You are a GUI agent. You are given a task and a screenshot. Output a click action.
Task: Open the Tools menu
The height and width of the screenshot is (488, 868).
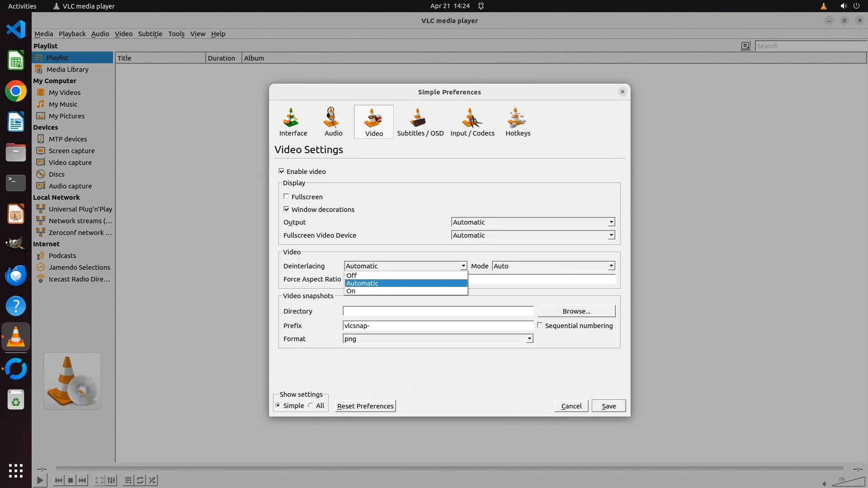(x=176, y=34)
